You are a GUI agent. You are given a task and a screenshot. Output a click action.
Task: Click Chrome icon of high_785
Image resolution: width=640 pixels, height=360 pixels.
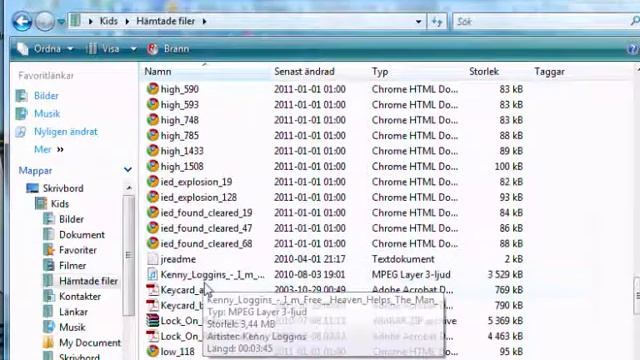click(153, 135)
